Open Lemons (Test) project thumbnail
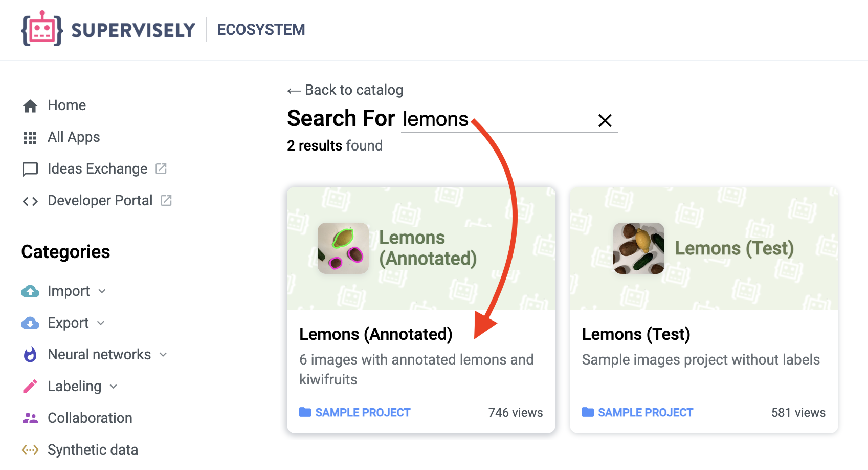Screen dimensions: 868x470 click(x=639, y=248)
